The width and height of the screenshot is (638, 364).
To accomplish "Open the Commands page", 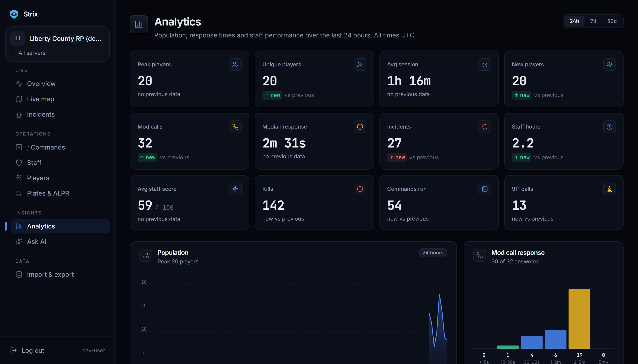I will pos(60,147).
